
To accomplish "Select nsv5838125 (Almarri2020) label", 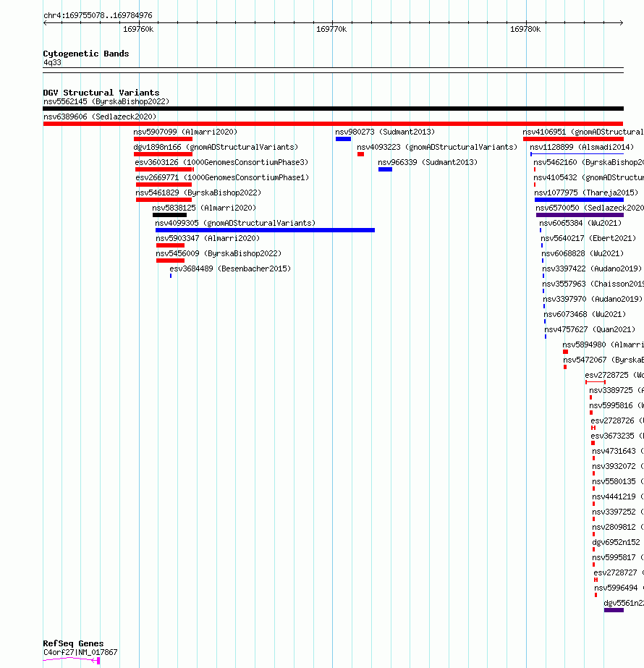I will (204, 208).
